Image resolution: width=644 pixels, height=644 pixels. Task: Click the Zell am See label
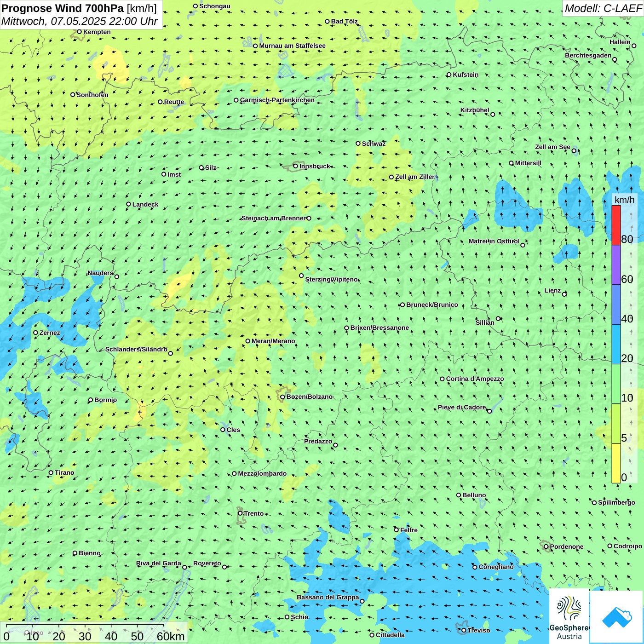click(x=552, y=147)
